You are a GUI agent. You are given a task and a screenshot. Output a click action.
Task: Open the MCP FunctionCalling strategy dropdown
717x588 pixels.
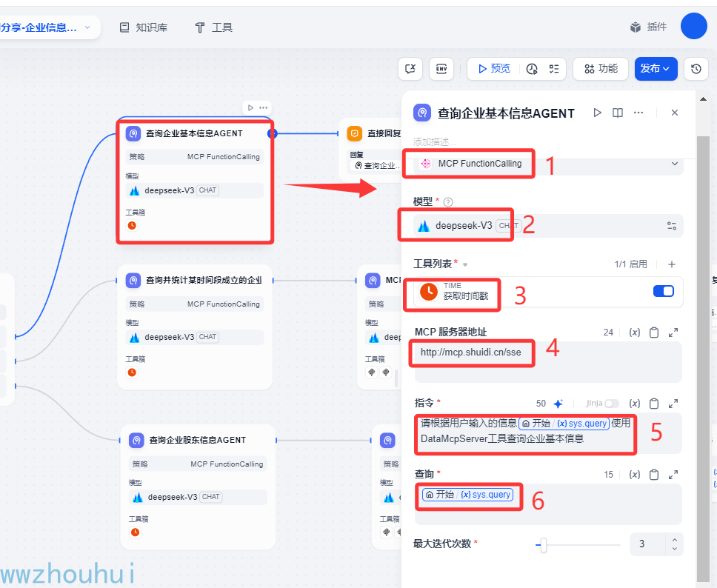pyautogui.click(x=548, y=164)
